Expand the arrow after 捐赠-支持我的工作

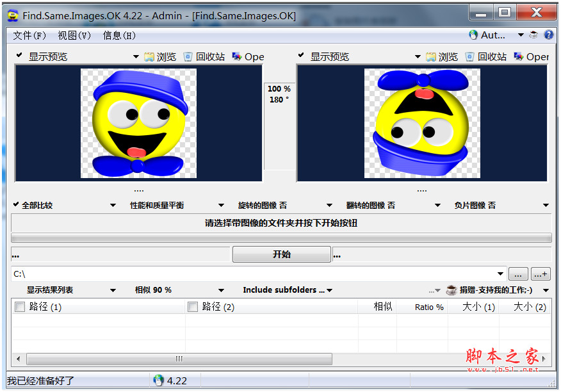[546, 290]
